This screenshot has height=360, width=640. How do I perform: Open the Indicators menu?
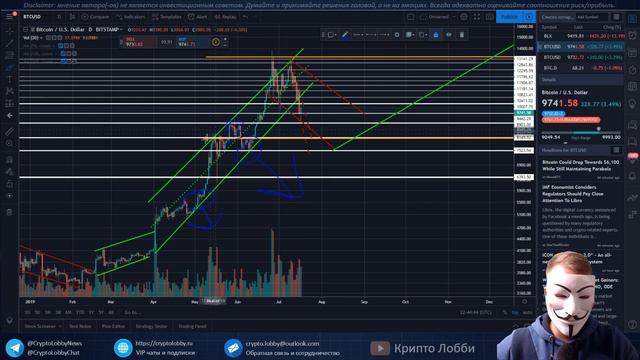pos(131,17)
